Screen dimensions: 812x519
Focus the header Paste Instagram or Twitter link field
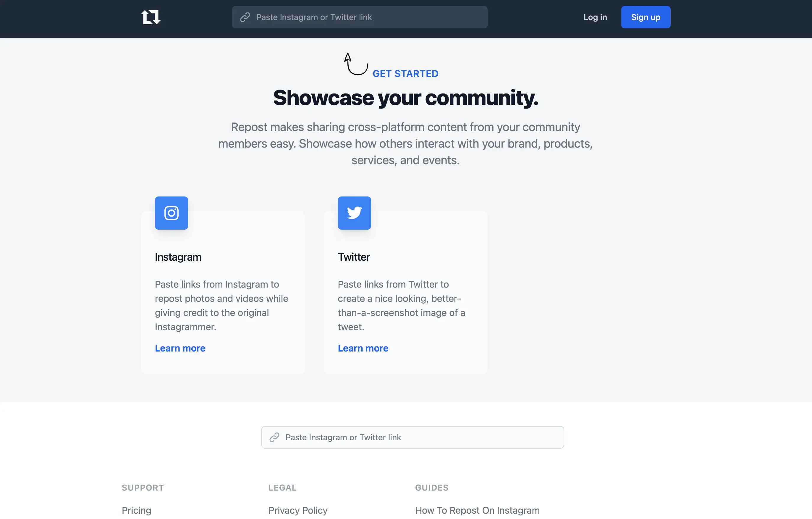tap(360, 17)
